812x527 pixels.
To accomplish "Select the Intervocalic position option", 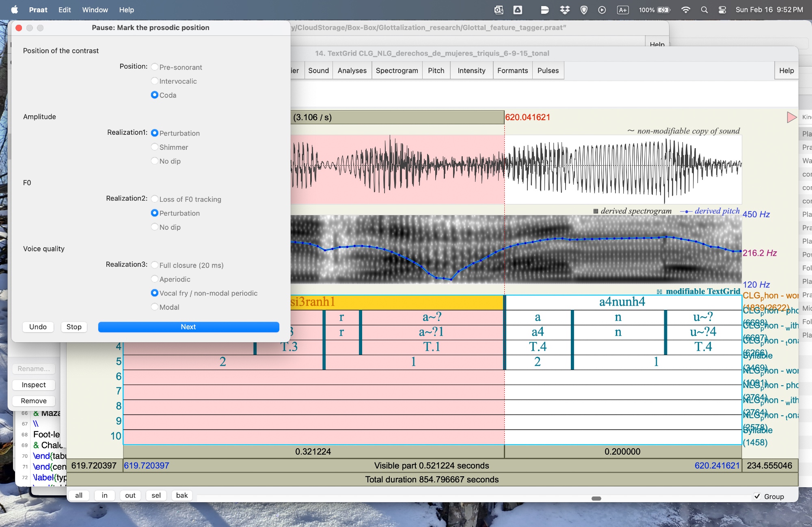I will pyautogui.click(x=155, y=81).
